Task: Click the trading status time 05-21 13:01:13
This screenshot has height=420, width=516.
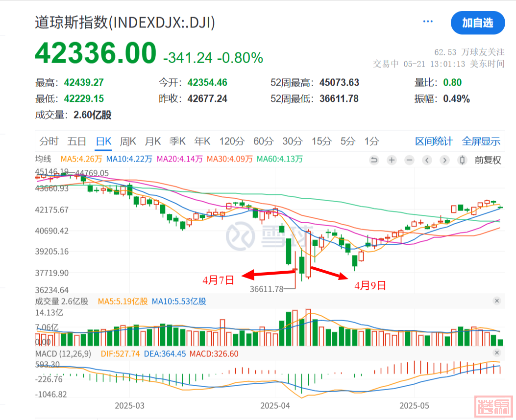Action: (434, 64)
